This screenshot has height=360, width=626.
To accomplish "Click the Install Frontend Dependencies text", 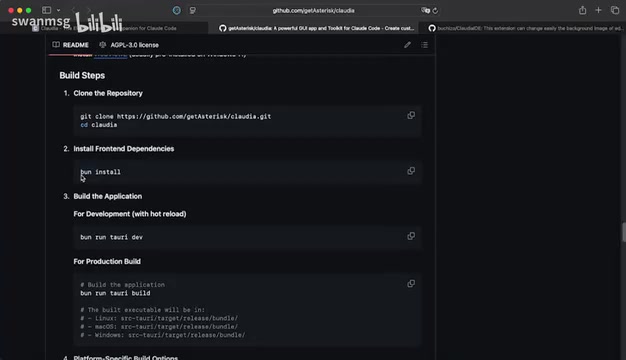I will click(x=124, y=148).
